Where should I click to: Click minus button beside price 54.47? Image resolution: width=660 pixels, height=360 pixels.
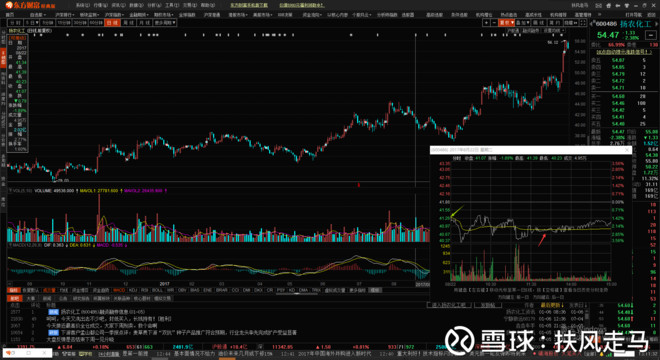pos(652,35)
